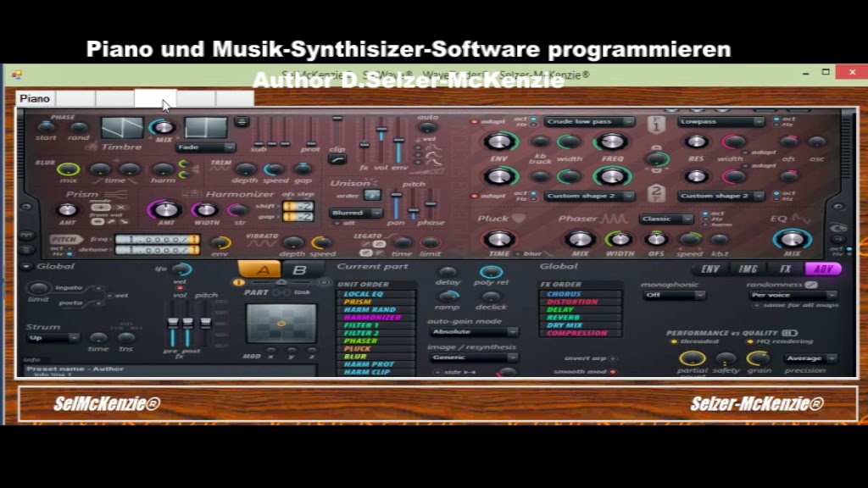This screenshot has height=488, width=868.
Task: Turn the blur mix knob
Action: point(68,169)
